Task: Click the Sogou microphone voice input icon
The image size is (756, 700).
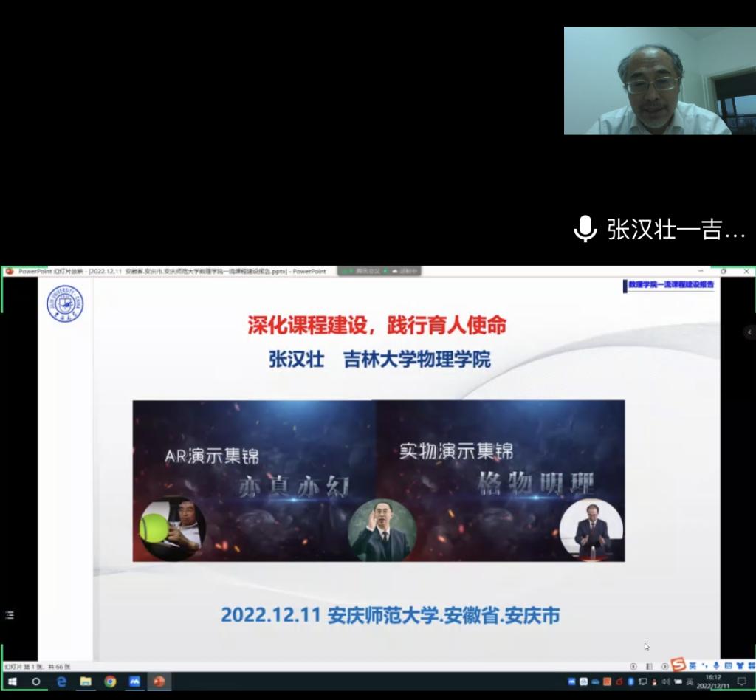Action: click(x=715, y=666)
